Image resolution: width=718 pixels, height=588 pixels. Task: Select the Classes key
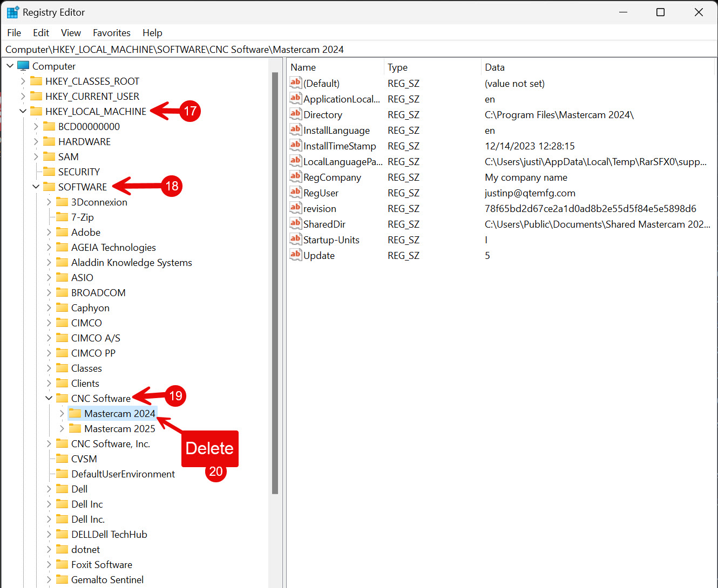(86, 368)
